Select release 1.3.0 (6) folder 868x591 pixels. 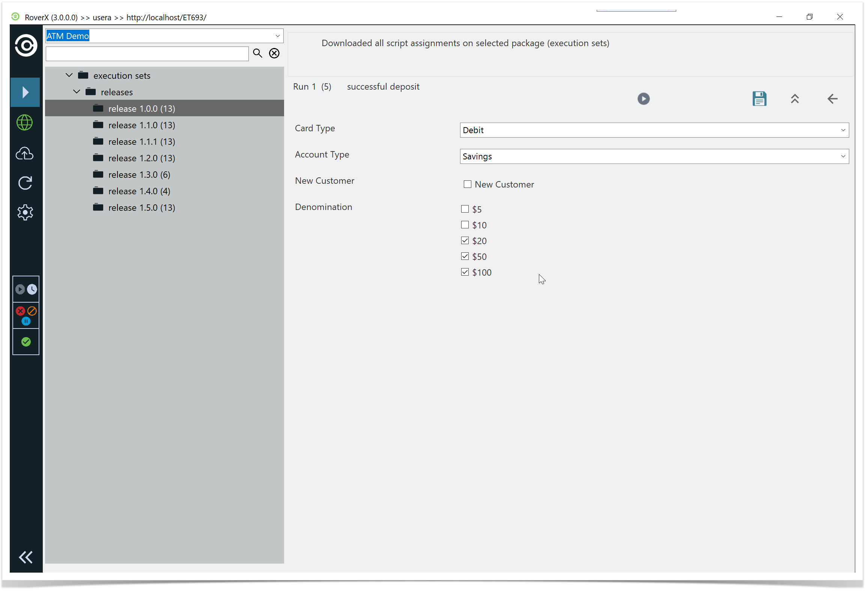(x=139, y=175)
